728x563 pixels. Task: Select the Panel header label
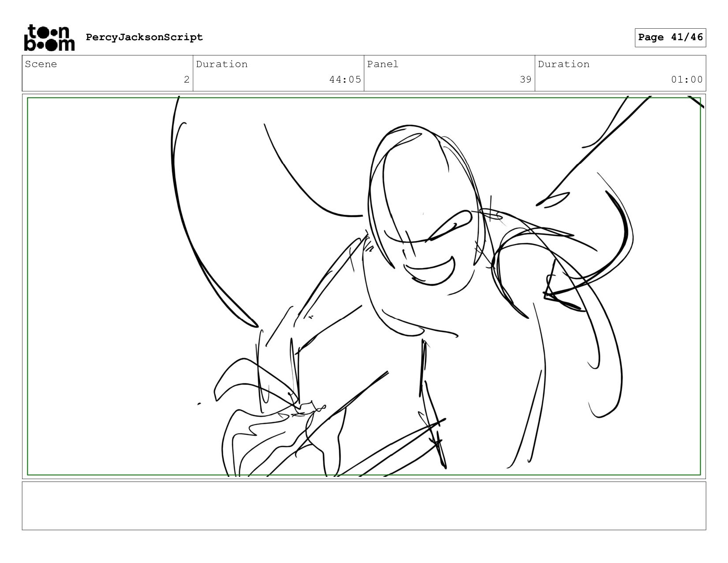[x=383, y=64]
